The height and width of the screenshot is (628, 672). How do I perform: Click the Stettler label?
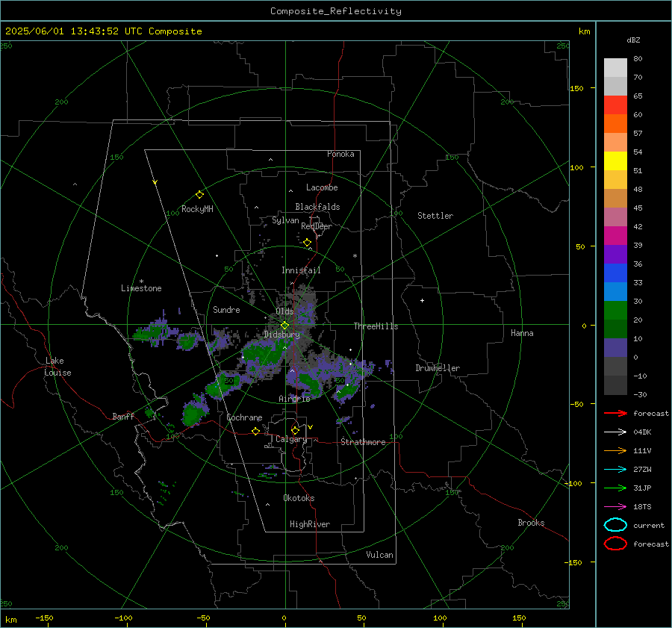pyautogui.click(x=435, y=216)
